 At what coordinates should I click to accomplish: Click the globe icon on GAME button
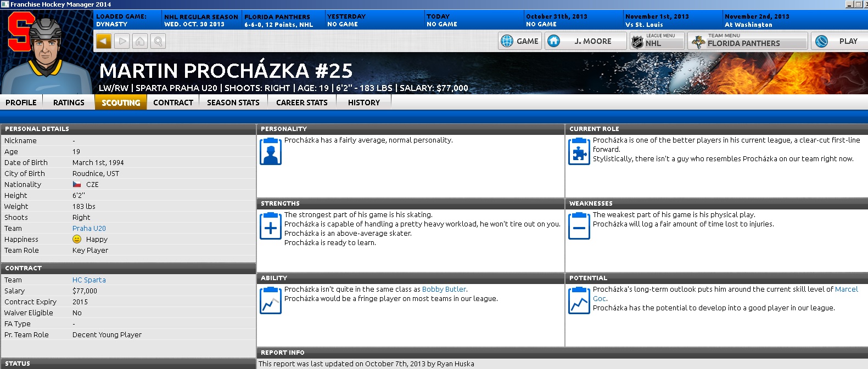pos(507,41)
